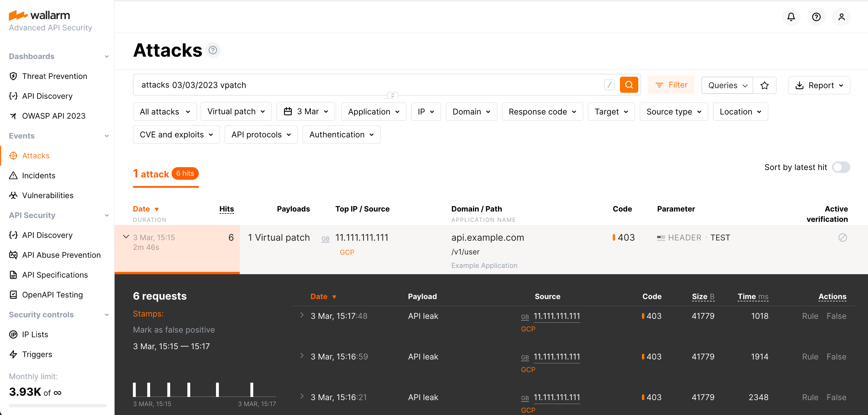Screen dimensions: 868x415
Task: Star the current query as favorite
Action: 765,85
